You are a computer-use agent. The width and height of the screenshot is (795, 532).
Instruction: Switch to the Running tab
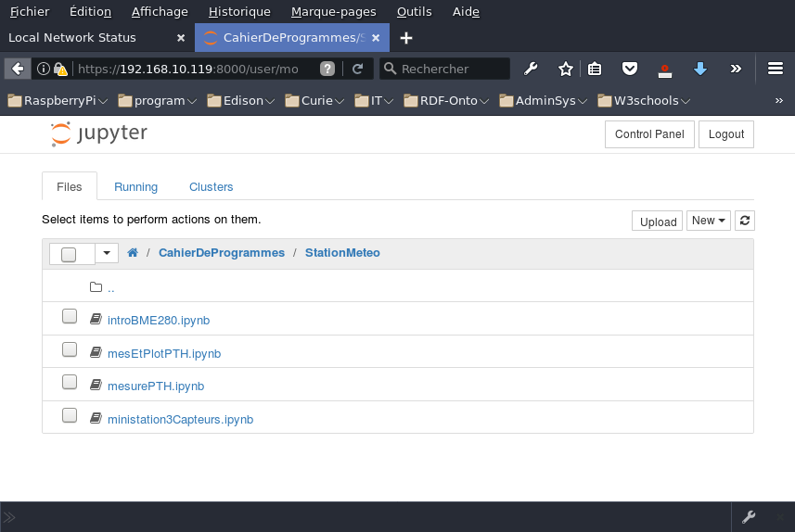click(x=135, y=186)
